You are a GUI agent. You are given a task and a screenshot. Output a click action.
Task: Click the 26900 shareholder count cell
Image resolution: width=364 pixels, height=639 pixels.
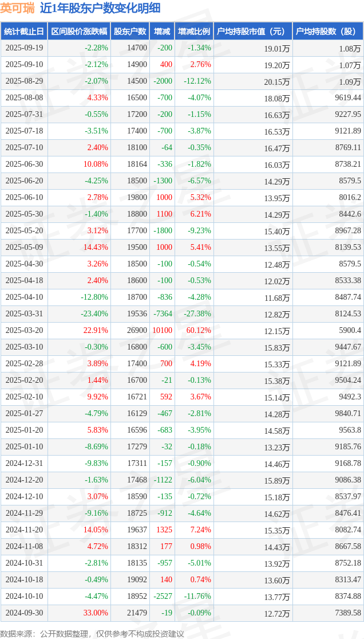137,331
